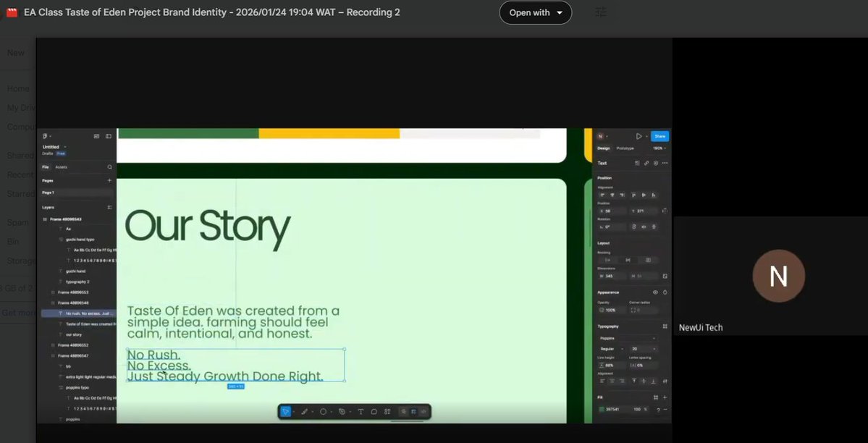Click the Width field showing 345
Image resolution: width=868 pixels, height=443 pixels.
tap(612, 276)
